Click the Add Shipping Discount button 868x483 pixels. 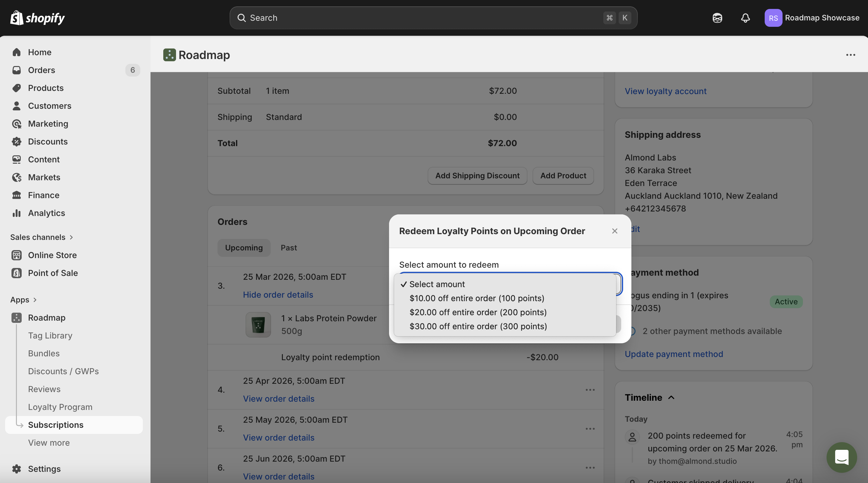pyautogui.click(x=477, y=175)
